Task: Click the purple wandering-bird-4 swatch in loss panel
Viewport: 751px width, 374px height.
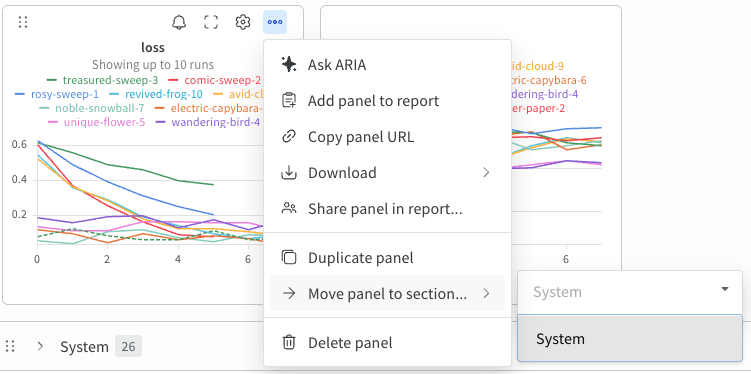Action: coord(160,123)
